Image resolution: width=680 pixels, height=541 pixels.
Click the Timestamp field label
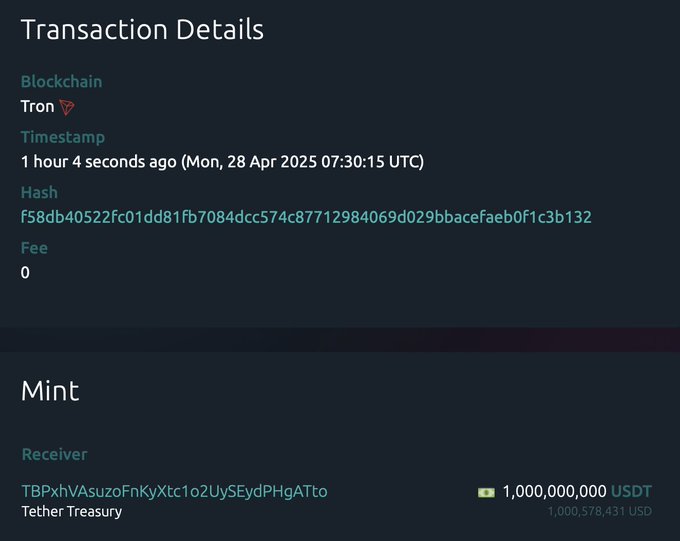[x=62, y=137]
